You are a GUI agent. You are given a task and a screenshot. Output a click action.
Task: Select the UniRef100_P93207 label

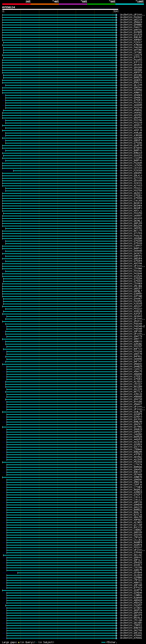(x=131, y=548)
